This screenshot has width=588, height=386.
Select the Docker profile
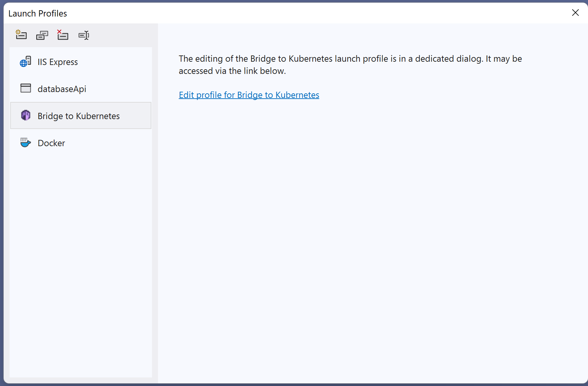coord(51,143)
